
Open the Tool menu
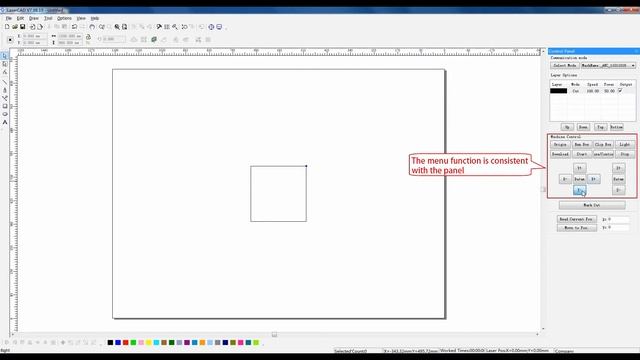tap(48, 18)
